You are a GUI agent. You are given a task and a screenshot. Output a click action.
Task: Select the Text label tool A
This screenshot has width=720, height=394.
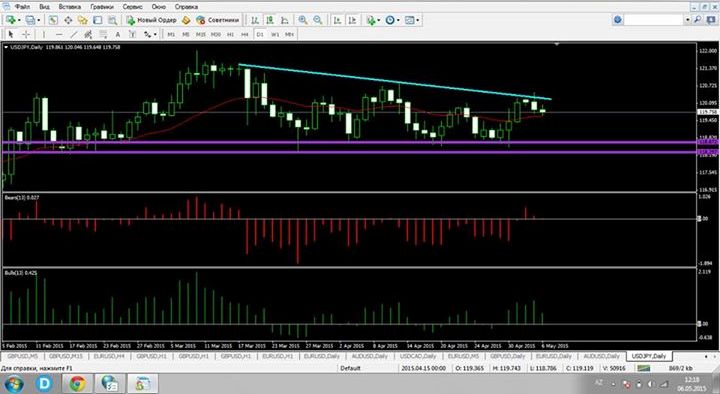[x=118, y=34]
